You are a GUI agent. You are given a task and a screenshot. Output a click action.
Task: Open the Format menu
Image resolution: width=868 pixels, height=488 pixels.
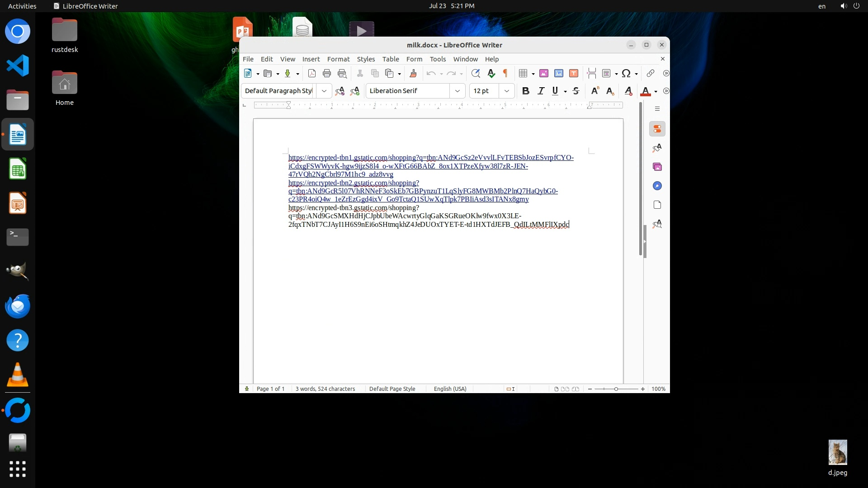click(338, 59)
